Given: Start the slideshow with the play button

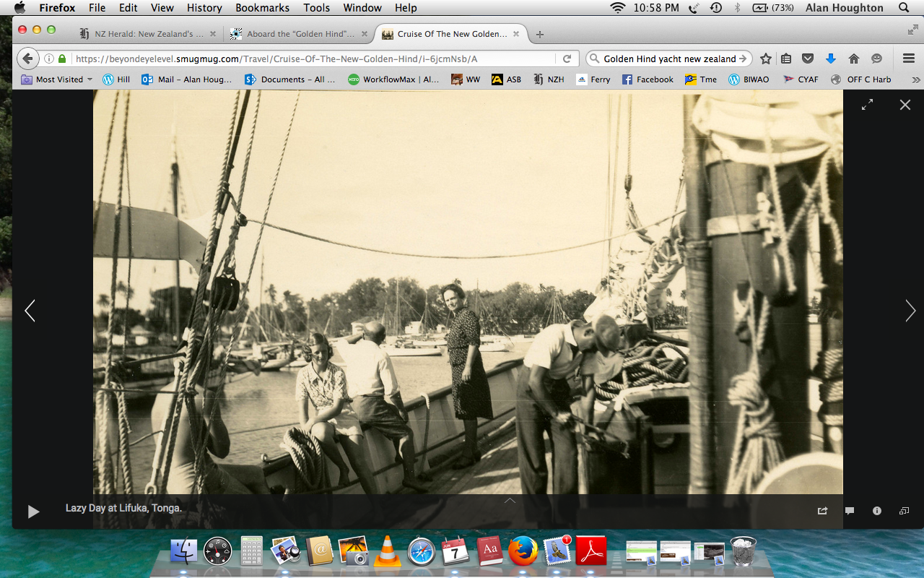Looking at the screenshot, I should (x=33, y=512).
